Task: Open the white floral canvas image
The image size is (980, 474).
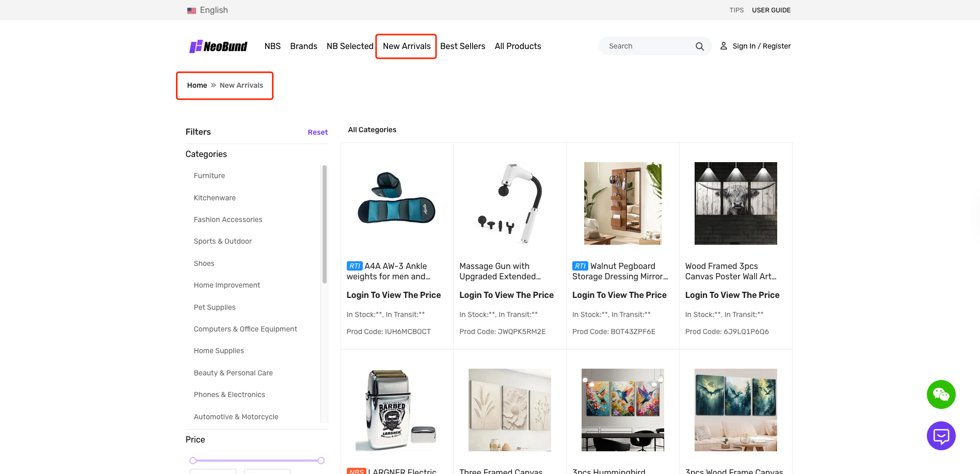Action: click(509, 410)
